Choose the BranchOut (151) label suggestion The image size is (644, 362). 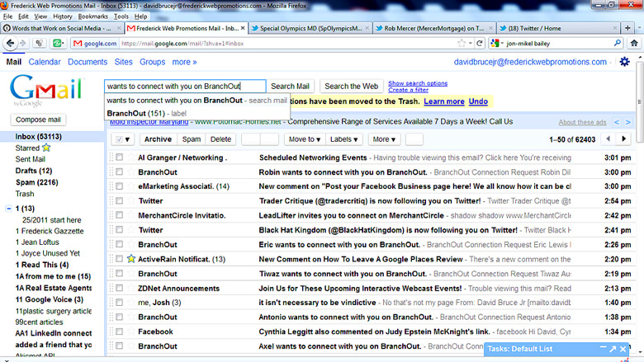pos(197,113)
